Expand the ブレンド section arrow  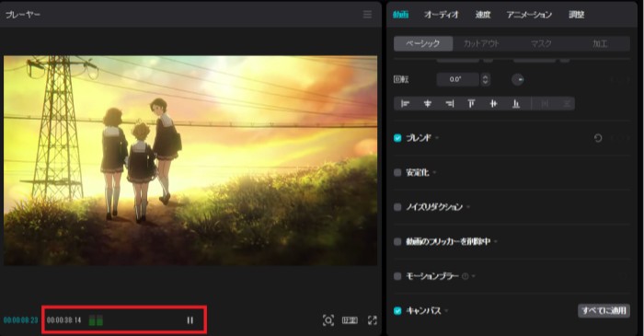pyautogui.click(x=437, y=138)
